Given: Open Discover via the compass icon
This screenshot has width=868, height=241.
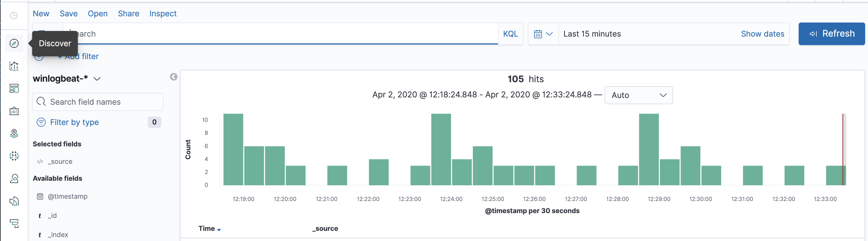Looking at the screenshot, I should click(14, 43).
